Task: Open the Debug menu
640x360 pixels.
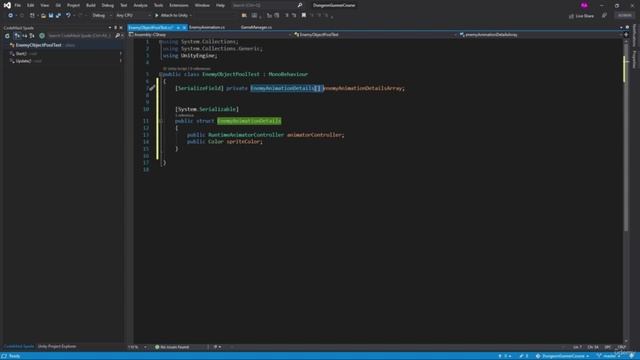Action: point(108,5)
